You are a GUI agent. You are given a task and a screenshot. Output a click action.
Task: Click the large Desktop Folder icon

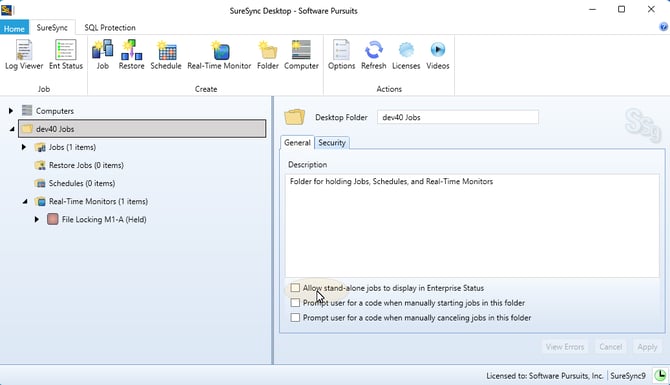point(295,117)
